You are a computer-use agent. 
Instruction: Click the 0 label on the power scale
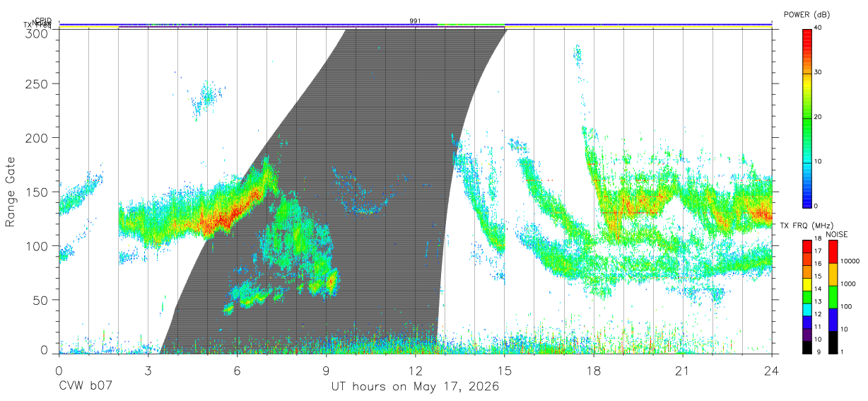[816, 206]
